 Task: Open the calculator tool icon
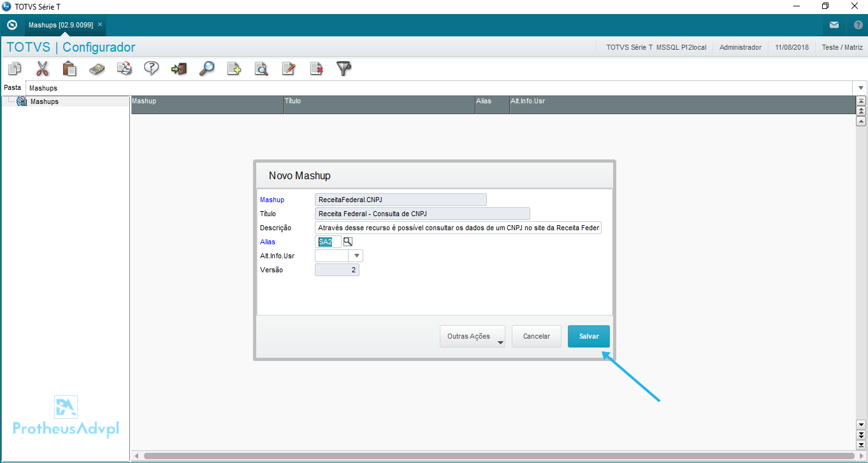click(97, 68)
